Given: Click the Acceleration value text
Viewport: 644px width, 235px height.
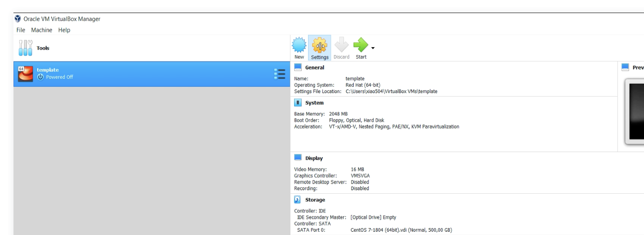Looking at the screenshot, I should pos(394,126).
